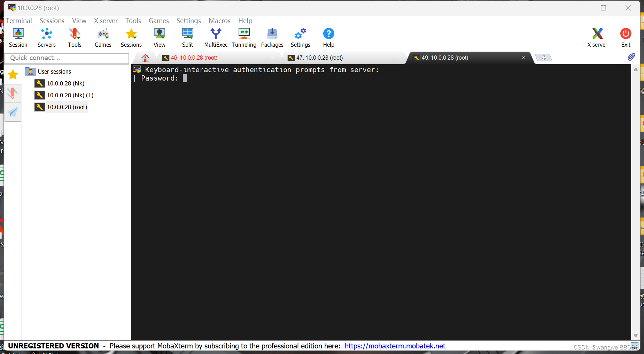
Task: Select the Split terminal icon
Action: click(187, 38)
